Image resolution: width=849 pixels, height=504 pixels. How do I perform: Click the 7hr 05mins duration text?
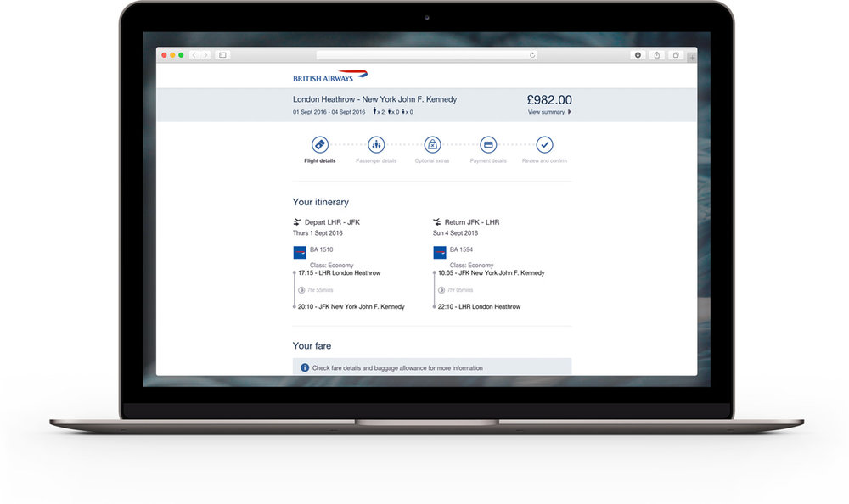point(460,290)
